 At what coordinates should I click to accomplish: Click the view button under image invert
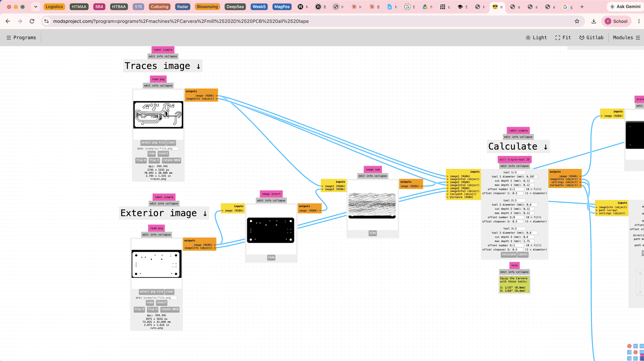[x=271, y=257]
